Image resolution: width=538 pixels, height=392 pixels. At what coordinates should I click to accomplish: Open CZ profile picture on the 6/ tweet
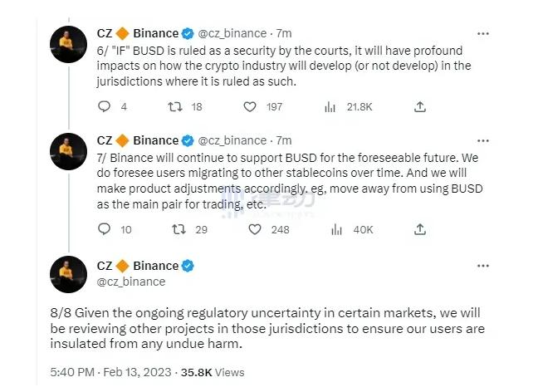(x=69, y=44)
